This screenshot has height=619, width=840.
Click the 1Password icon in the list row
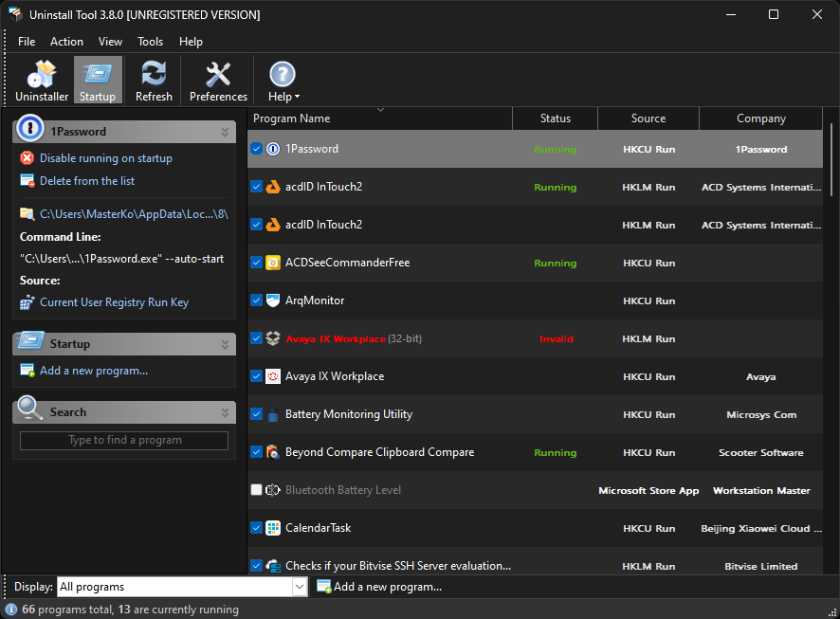[x=273, y=149]
